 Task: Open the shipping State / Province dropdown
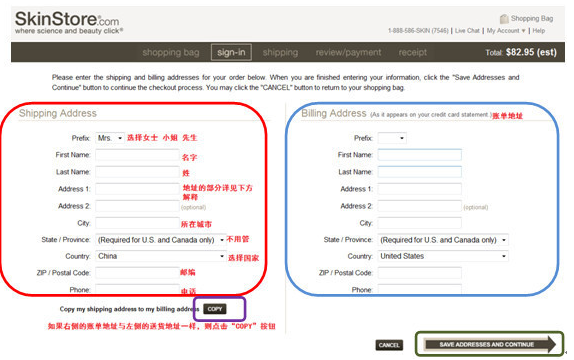pyautogui.click(x=161, y=240)
